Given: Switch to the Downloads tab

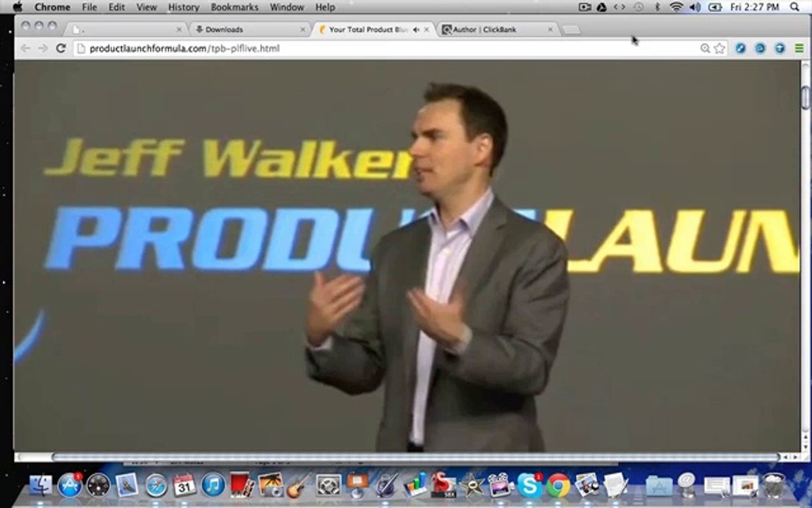Looking at the screenshot, I should [249, 30].
